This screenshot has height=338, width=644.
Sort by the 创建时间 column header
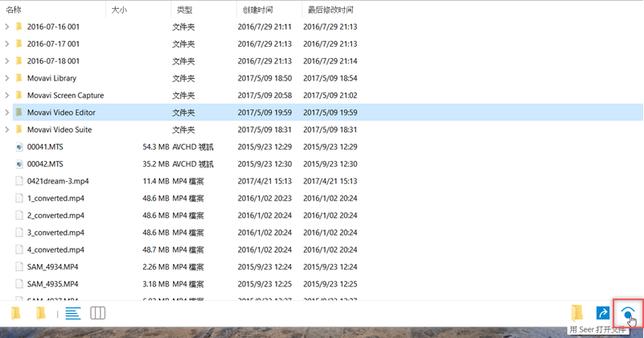coord(257,10)
